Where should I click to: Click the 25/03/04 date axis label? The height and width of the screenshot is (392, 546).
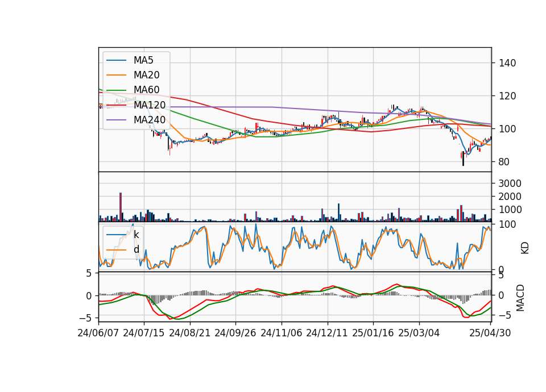pyautogui.click(x=419, y=333)
